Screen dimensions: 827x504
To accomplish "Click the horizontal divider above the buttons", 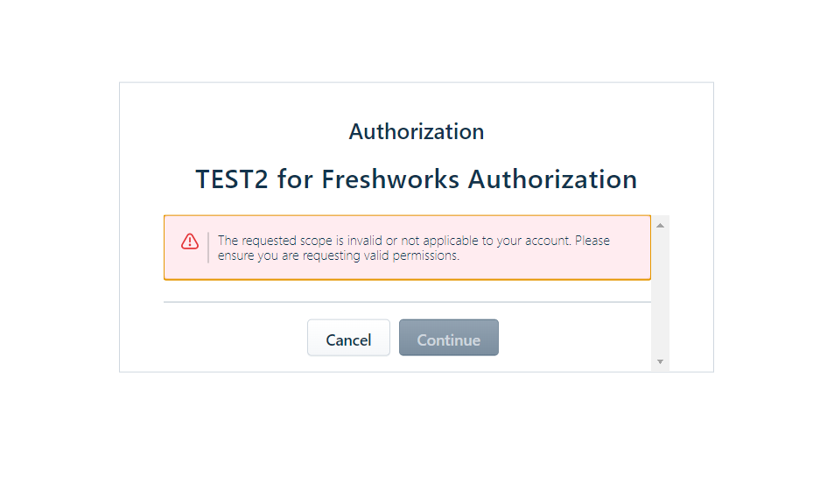I will (407, 302).
